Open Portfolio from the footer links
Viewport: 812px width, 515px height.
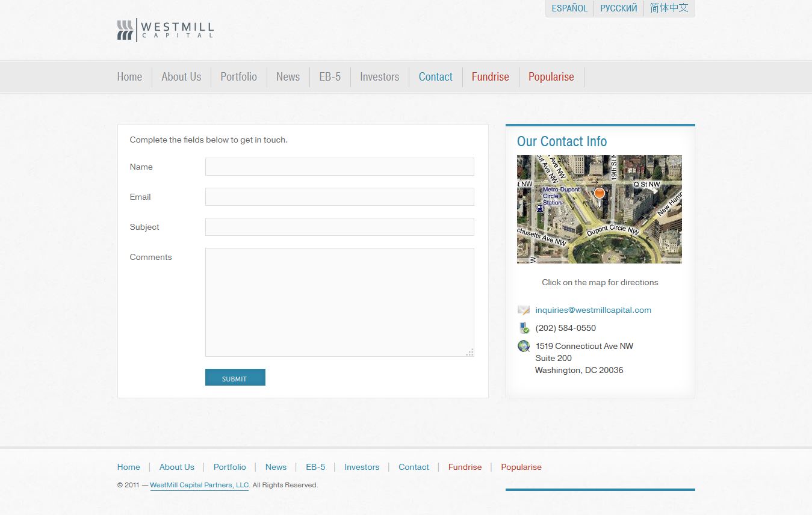pos(230,467)
